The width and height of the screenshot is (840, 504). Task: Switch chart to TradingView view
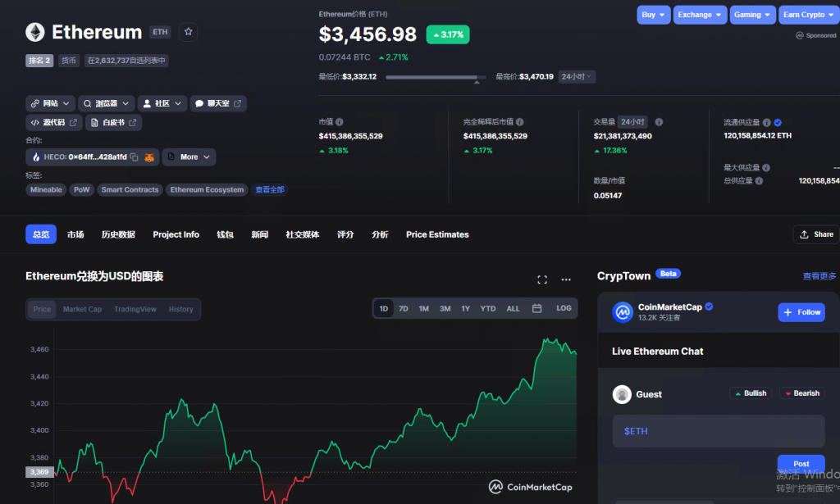click(x=135, y=309)
